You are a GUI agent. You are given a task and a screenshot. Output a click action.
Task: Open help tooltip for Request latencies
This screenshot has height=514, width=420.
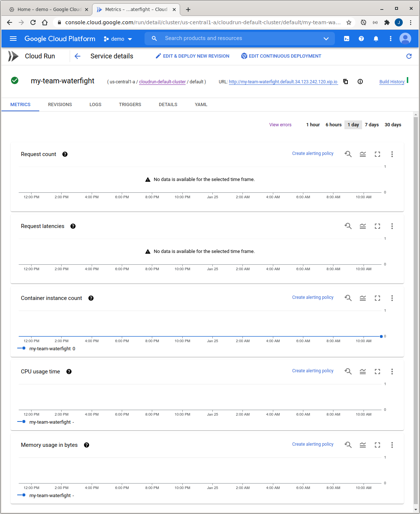73,226
